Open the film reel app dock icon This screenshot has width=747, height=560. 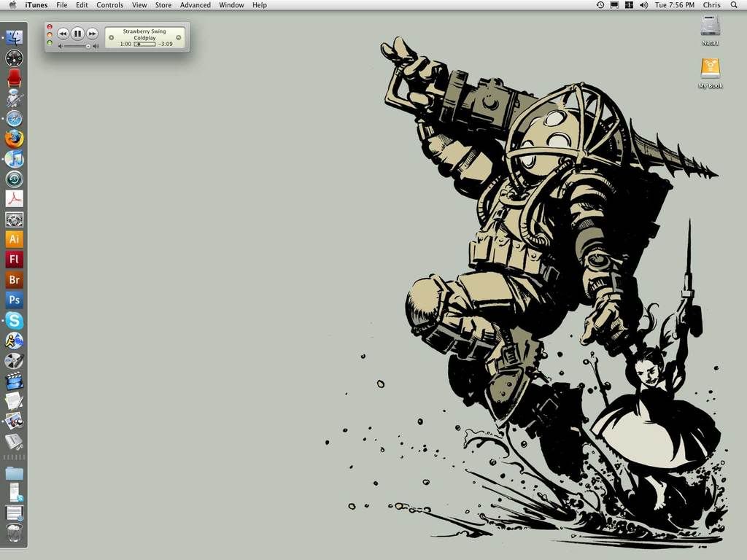(15, 361)
